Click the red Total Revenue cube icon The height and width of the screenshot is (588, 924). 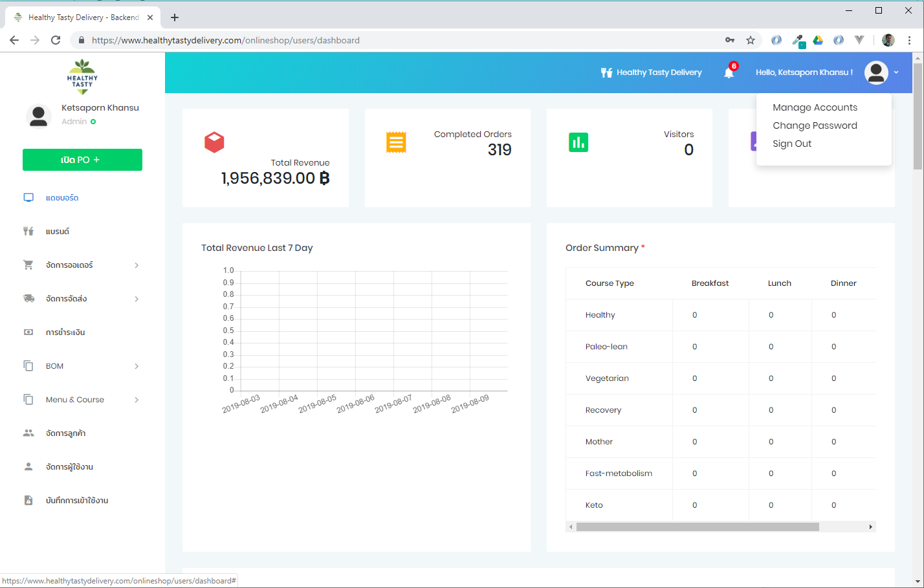point(214,142)
